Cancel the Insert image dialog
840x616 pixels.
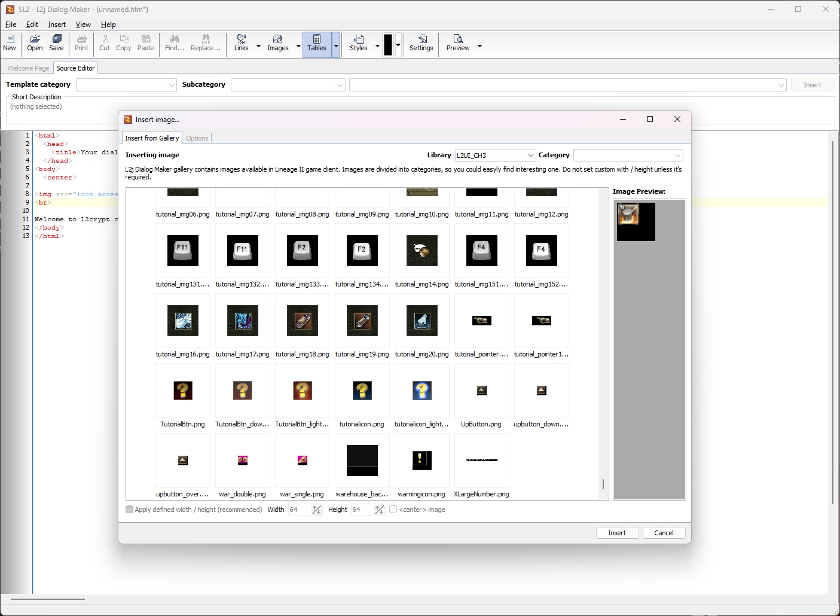tap(664, 532)
